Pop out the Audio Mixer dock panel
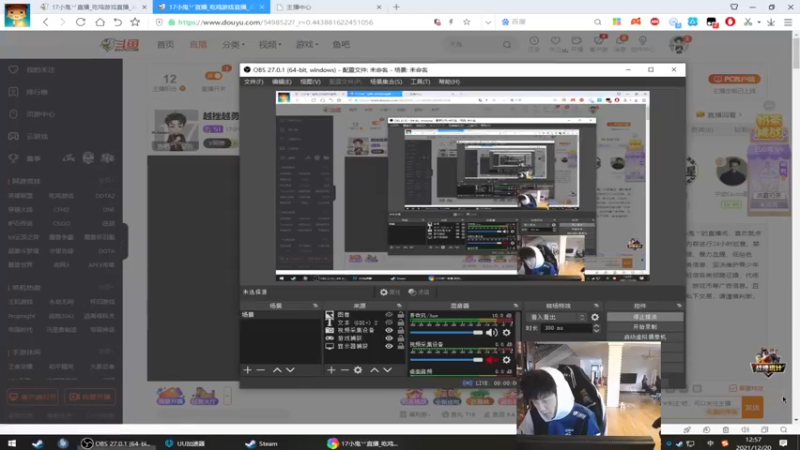800x450 pixels. click(x=515, y=306)
